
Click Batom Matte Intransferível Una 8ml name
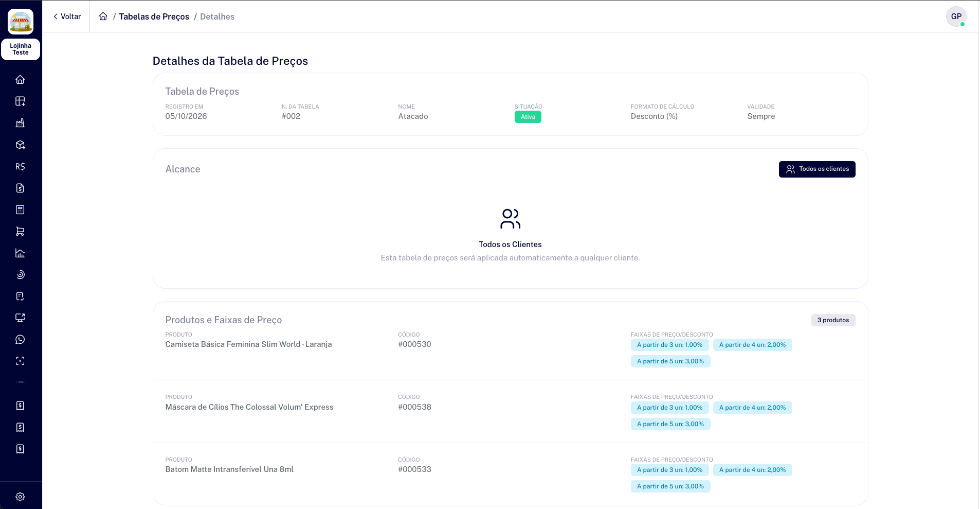click(229, 469)
